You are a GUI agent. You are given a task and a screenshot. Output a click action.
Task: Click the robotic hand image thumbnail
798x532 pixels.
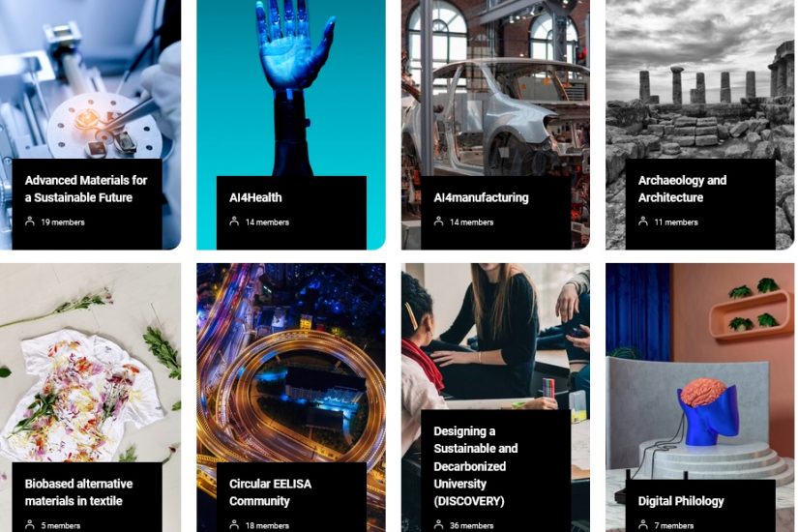click(x=291, y=88)
